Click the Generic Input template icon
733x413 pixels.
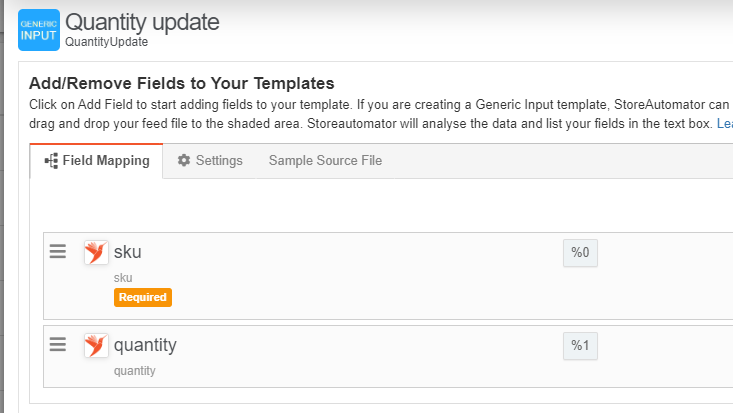[x=39, y=30]
